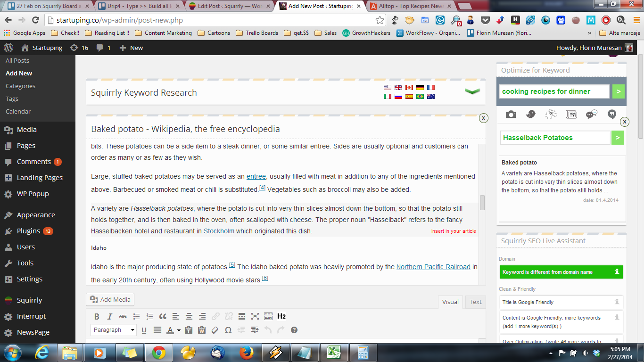Switch to the Text editor tab

[475, 302]
